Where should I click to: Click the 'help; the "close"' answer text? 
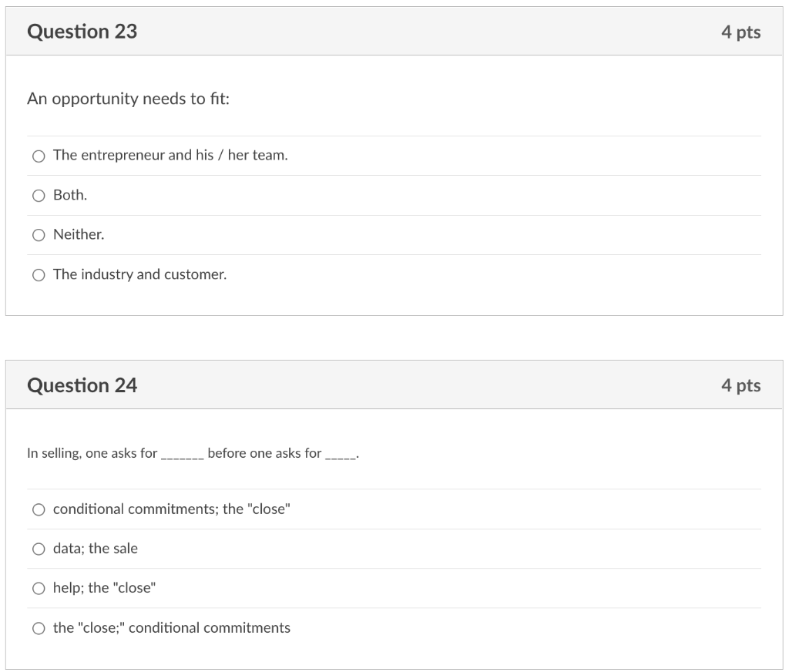coord(104,588)
